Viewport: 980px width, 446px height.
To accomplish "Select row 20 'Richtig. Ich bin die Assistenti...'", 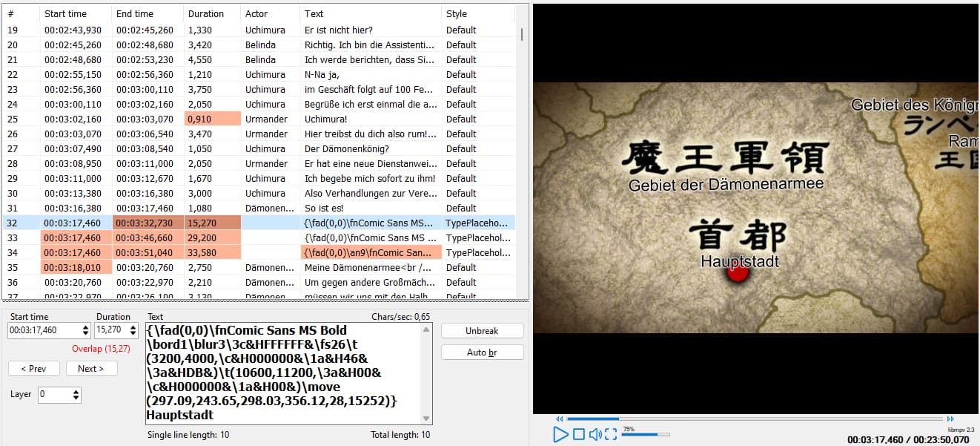I will [x=259, y=45].
